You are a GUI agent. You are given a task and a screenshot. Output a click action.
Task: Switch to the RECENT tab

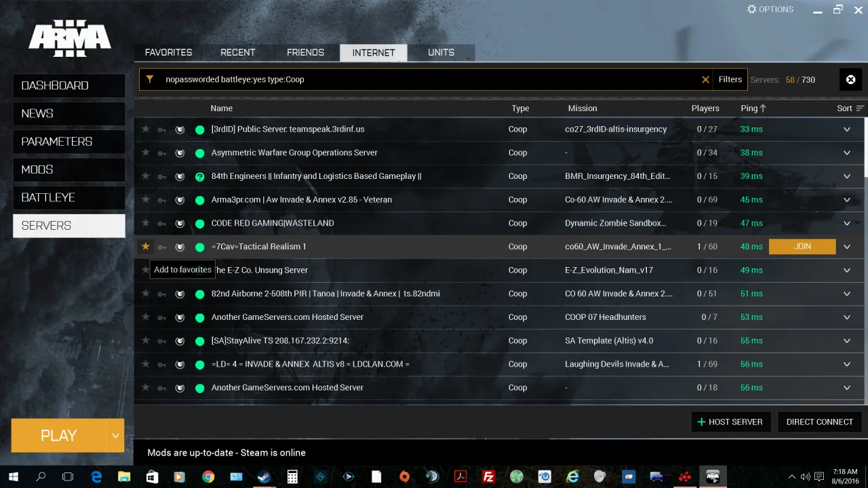(237, 52)
